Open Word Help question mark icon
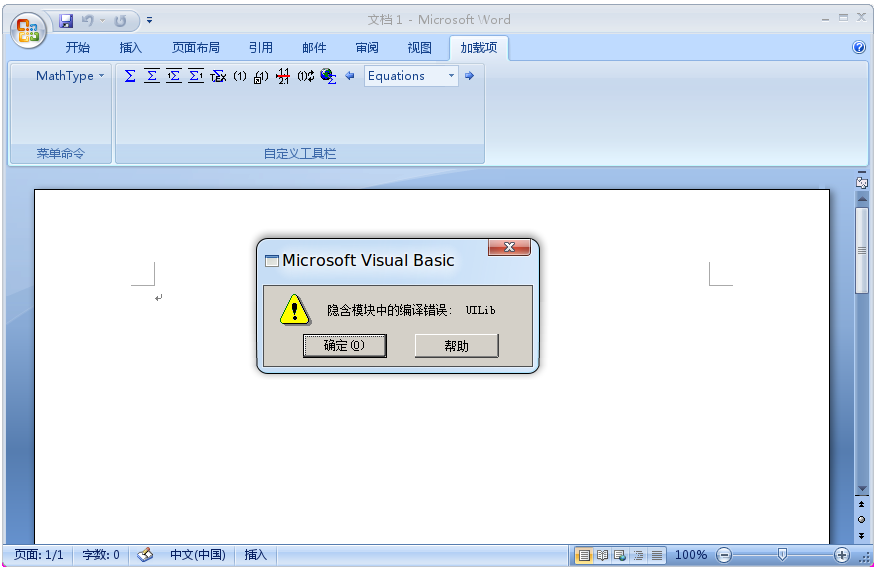 click(x=859, y=47)
